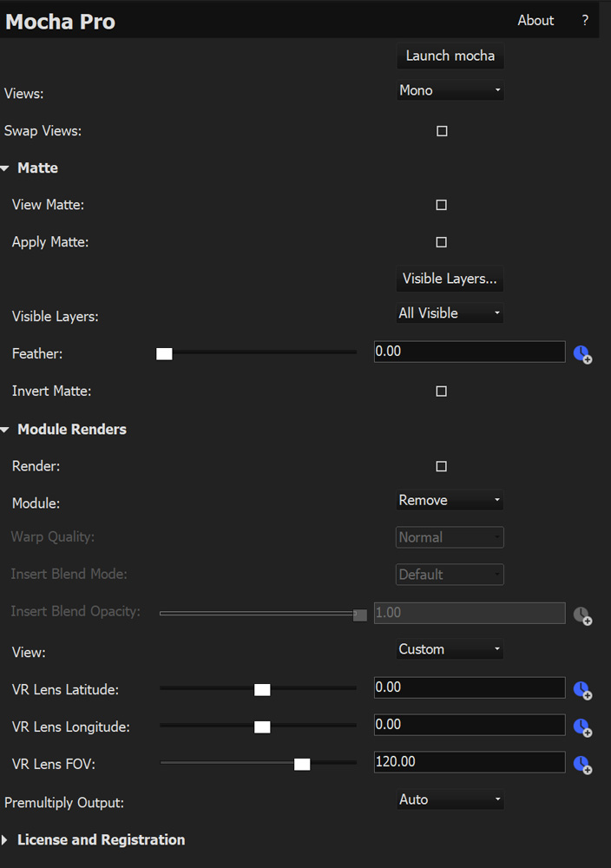Click the Premultiply Output label

[64, 803]
